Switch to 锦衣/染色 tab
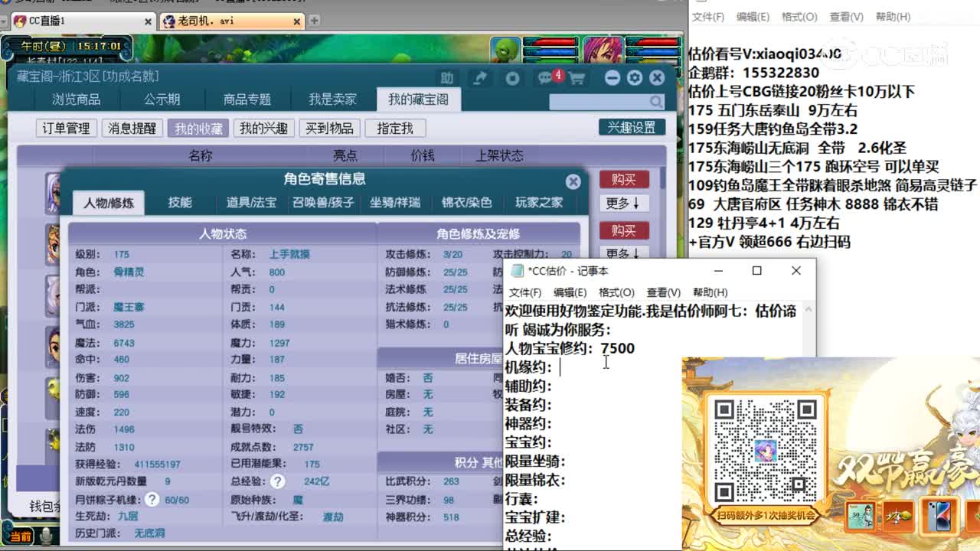This screenshot has height=551, width=980. [x=466, y=202]
